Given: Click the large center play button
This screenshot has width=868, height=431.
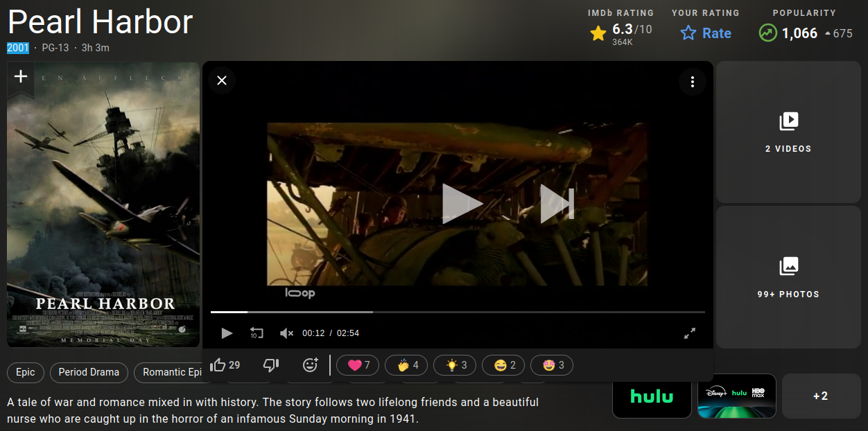Looking at the screenshot, I should pyautogui.click(x=462, y=204).
